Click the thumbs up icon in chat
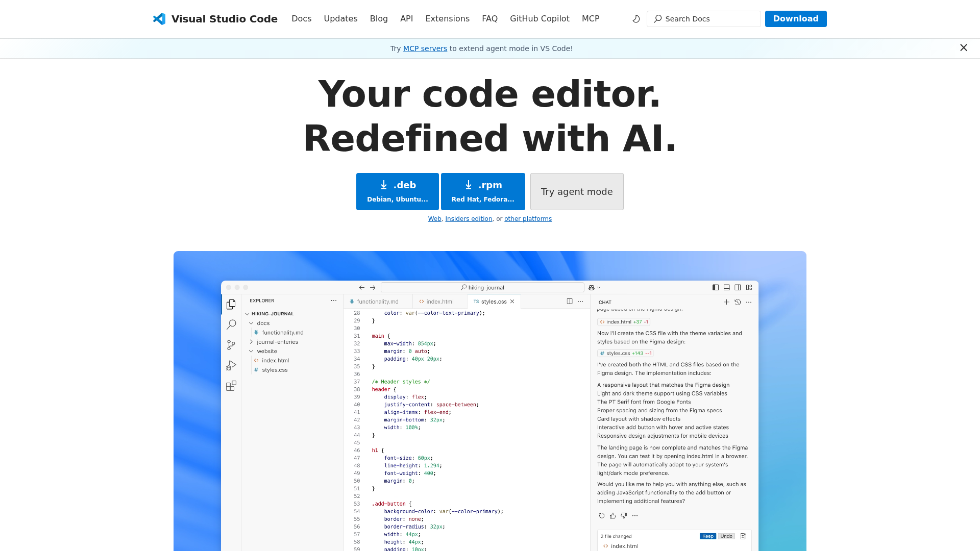 pos(613,516)
